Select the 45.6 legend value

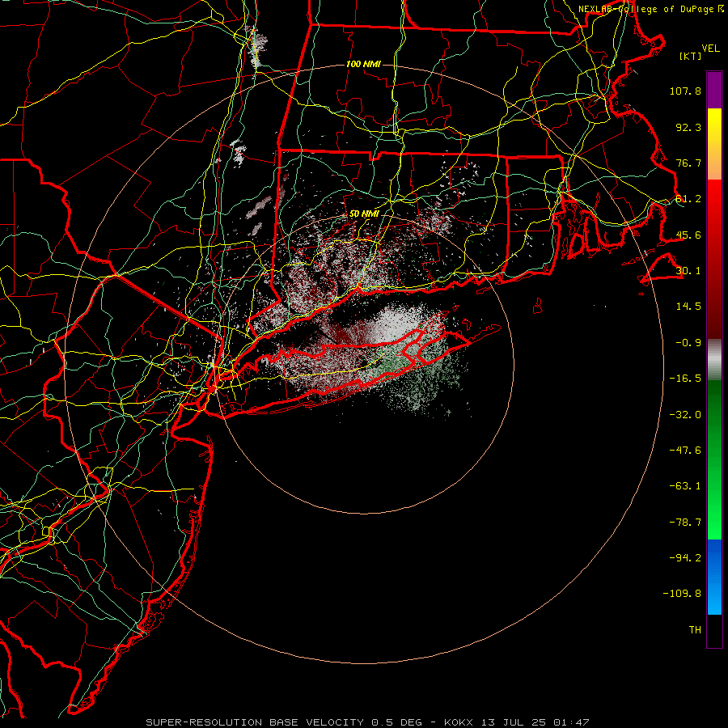pyautogui.click(x=688, y=235)
